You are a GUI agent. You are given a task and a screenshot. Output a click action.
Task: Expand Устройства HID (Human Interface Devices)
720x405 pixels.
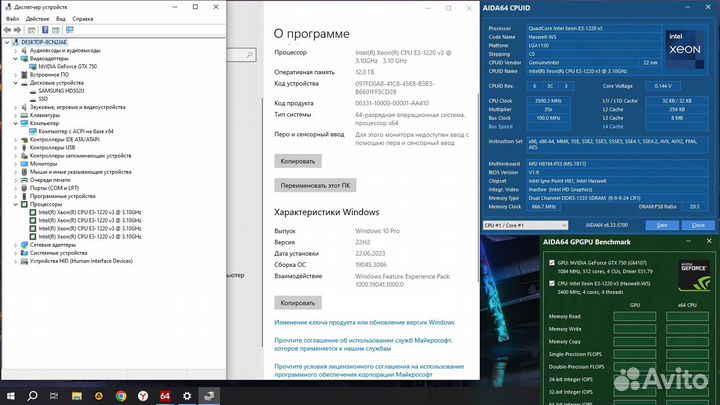click(x=16, y=261)
